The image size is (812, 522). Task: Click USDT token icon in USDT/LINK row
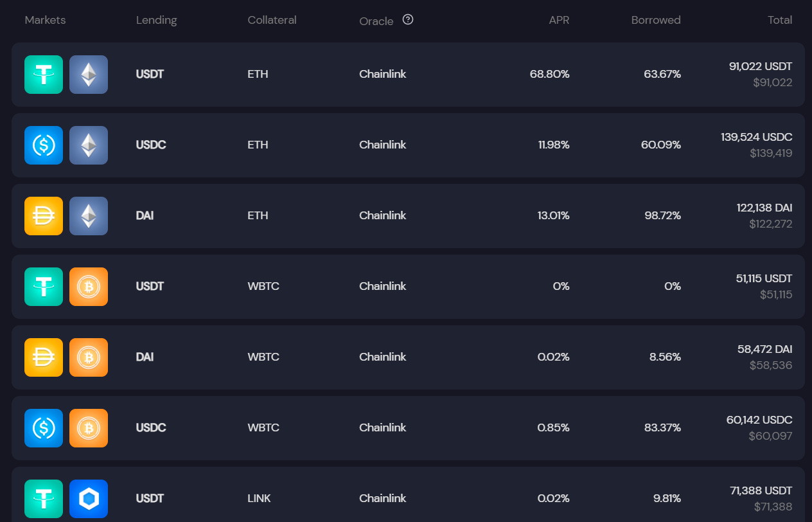(44, 499)
